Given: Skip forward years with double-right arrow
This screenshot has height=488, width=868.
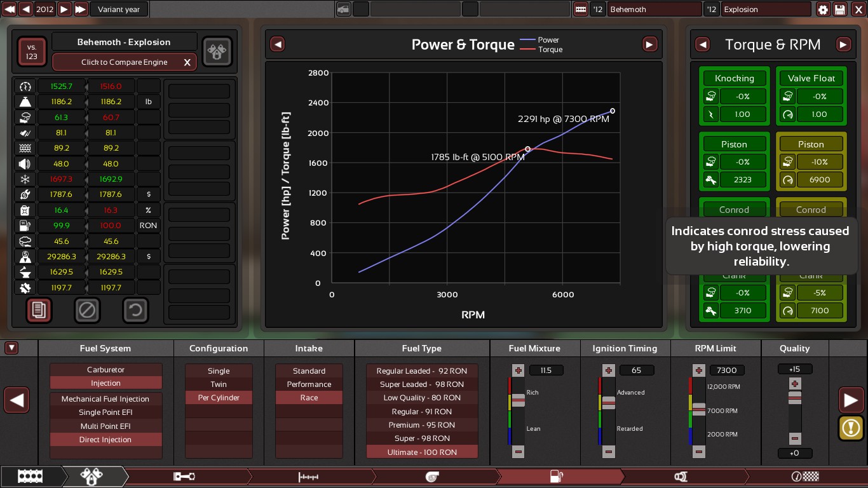Looking at the screenshot, I should (x=81, y=9).
